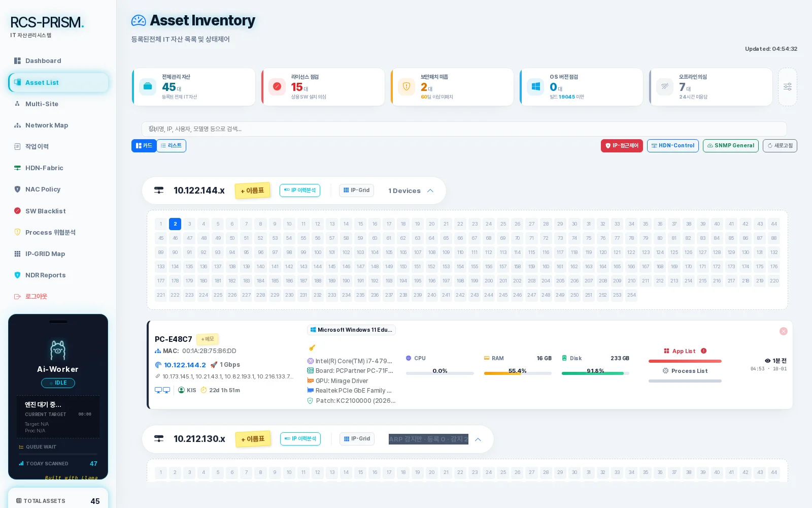Click the OS version Windows icon
The height and width of the screenshot is (508, 812).
click(535, 86)
